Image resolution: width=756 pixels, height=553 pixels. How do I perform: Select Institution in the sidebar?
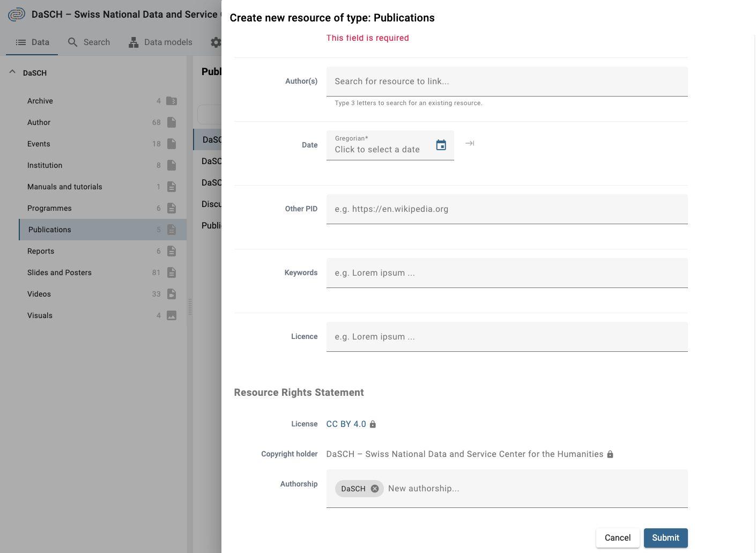102,165
